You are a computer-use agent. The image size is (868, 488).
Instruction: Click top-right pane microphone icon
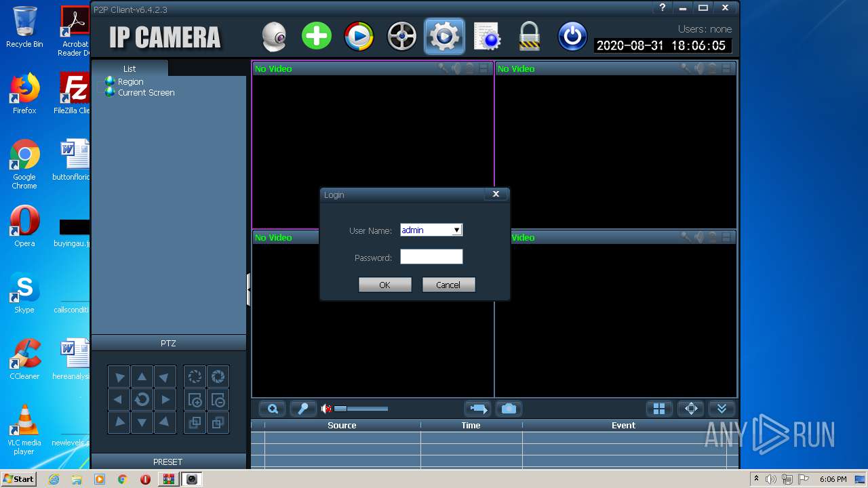tap(686, 68)
